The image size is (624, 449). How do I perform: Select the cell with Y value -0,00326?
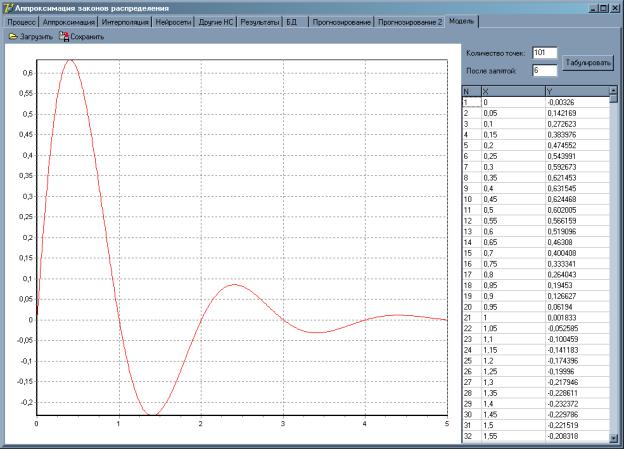tap(577, 102)
